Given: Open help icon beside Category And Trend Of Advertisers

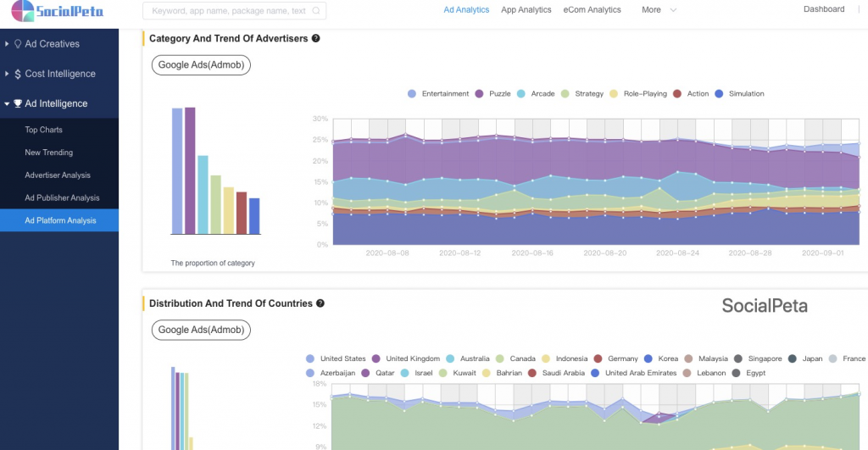Looking at the screenshot, I should [315, 38].
